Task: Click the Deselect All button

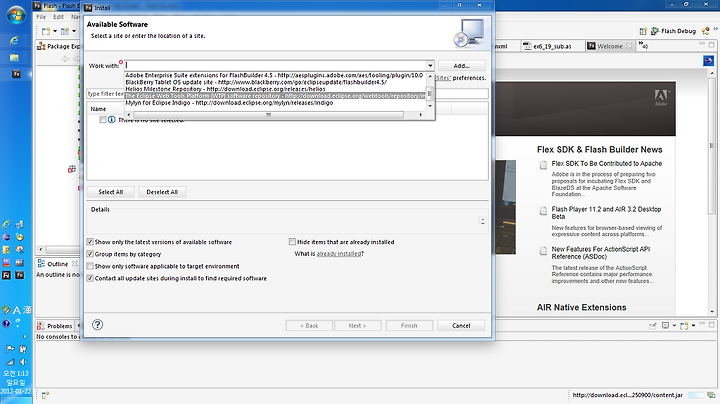Action: click(162, 192)
